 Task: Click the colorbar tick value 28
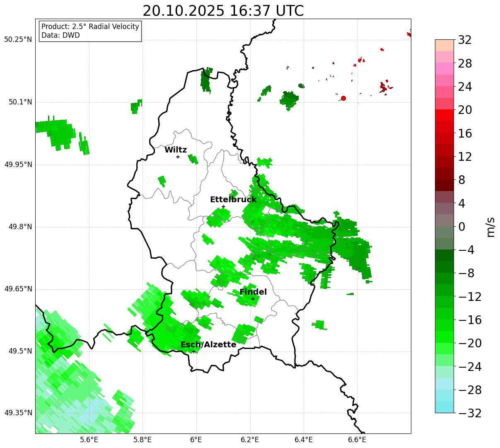tap(465, 64)
